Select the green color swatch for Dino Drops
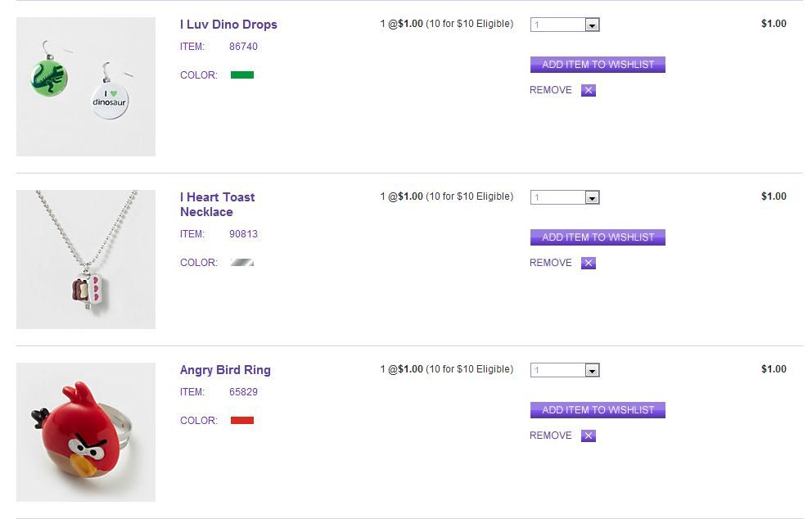 click(x=242, y=75)
